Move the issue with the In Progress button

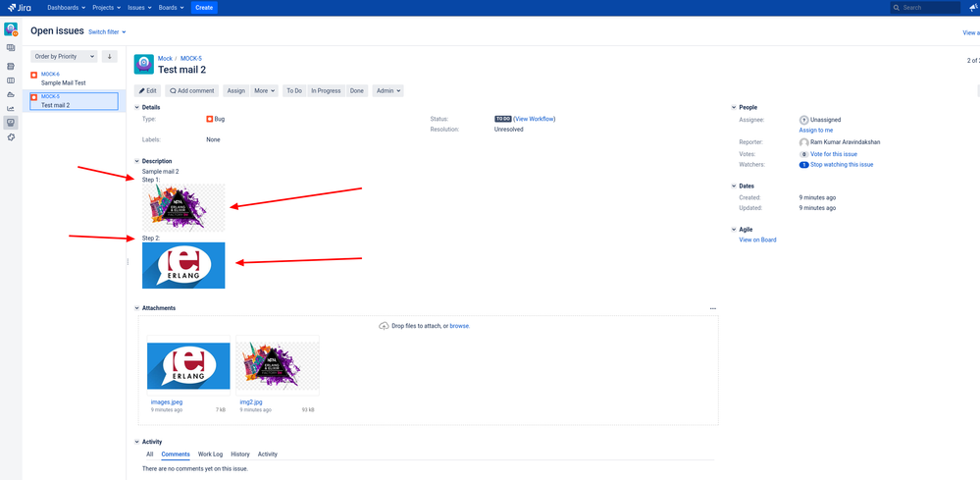coord(326,90)
